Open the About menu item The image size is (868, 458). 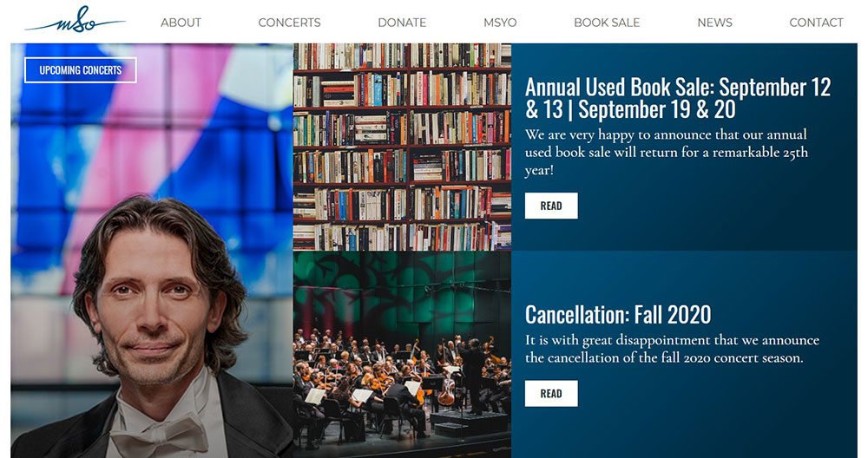pyautogui.click(x=181, y=23)
